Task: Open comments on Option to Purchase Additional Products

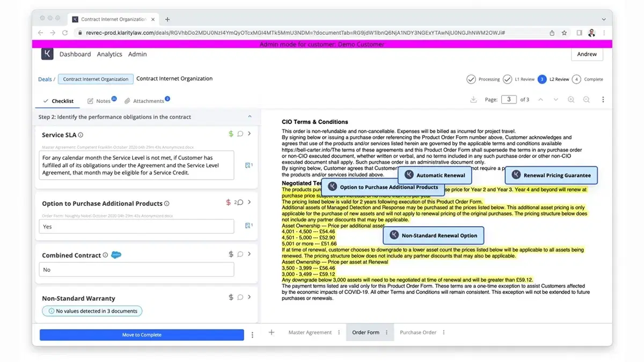Action: [240, 202]
